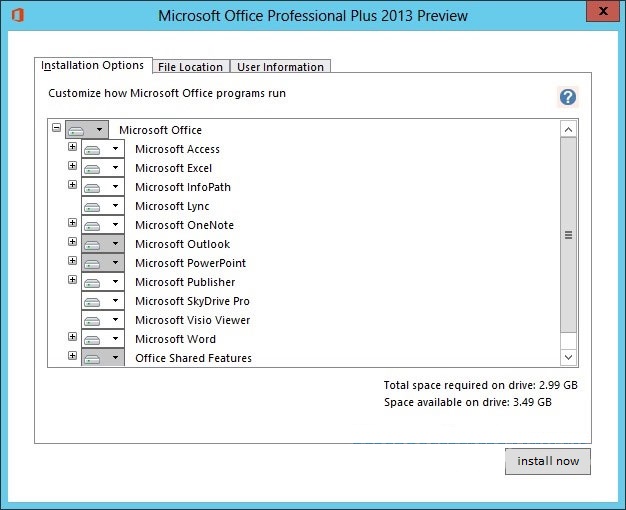Click the 'Space available on drive' text

[468, 402]
